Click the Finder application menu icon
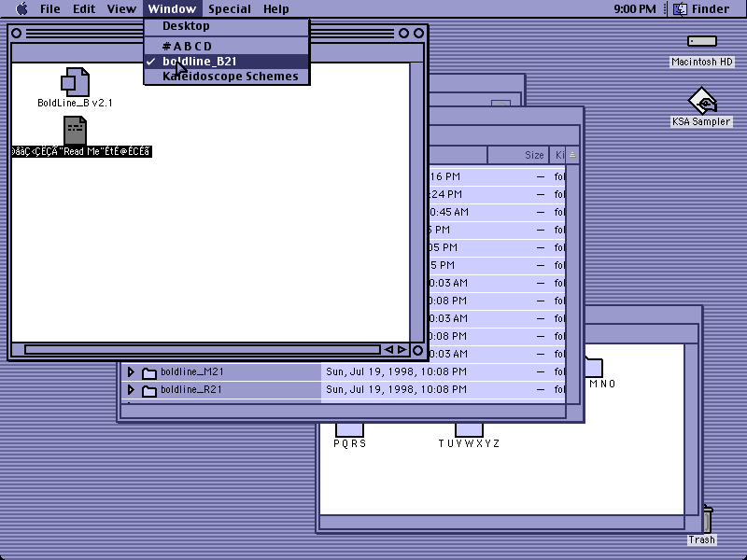Image resolution: width=747 pixels, height=560 pixels. [681, 8]
